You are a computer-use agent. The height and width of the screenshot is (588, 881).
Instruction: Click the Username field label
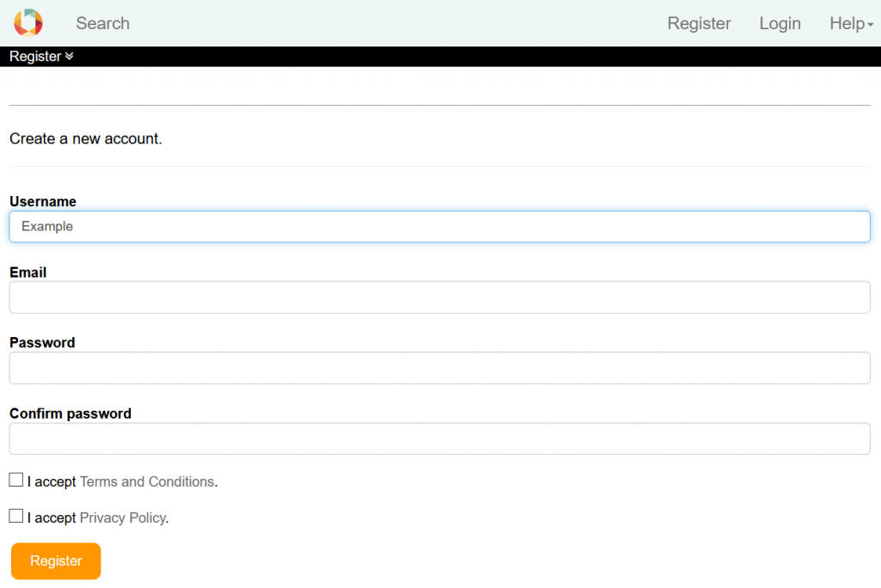pos(43,201)
